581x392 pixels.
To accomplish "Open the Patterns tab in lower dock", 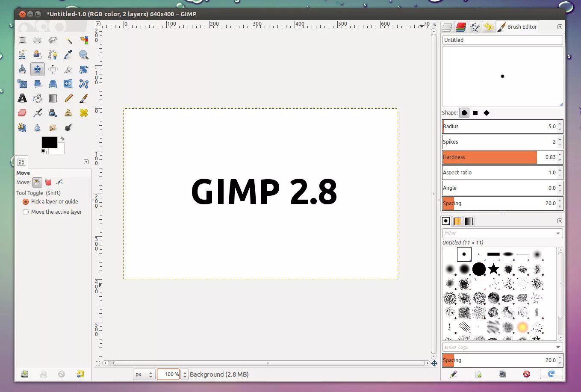I will [457, 221].
